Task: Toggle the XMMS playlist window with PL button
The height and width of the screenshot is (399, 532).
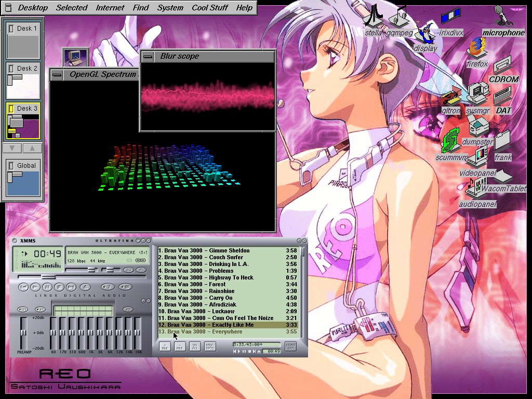Action: [x=141, y=270]
